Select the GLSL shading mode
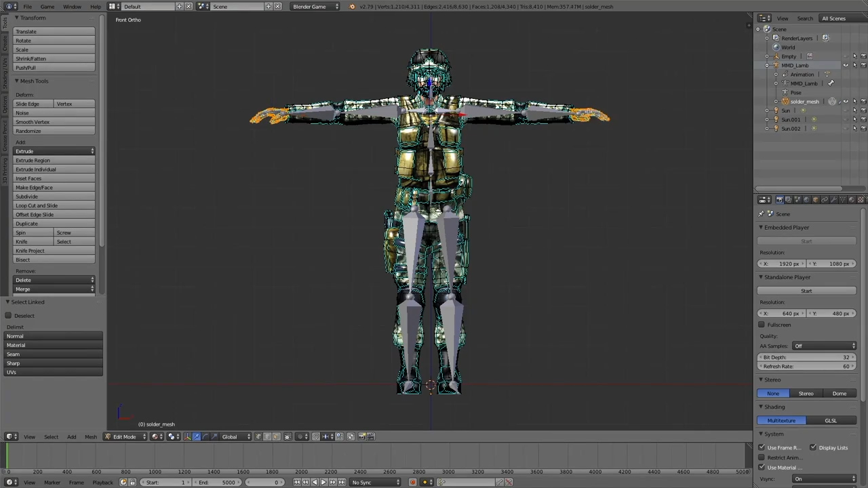868x488 pixels. coord(831,420)
